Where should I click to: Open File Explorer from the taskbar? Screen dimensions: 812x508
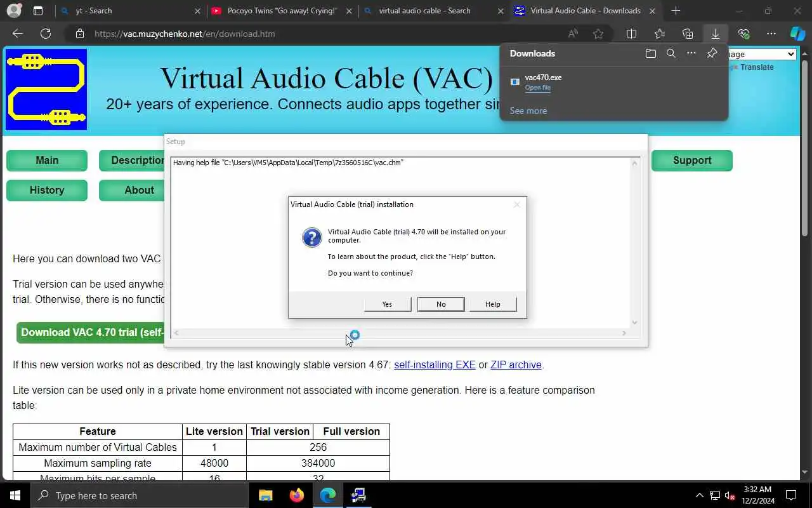(266, 495)
